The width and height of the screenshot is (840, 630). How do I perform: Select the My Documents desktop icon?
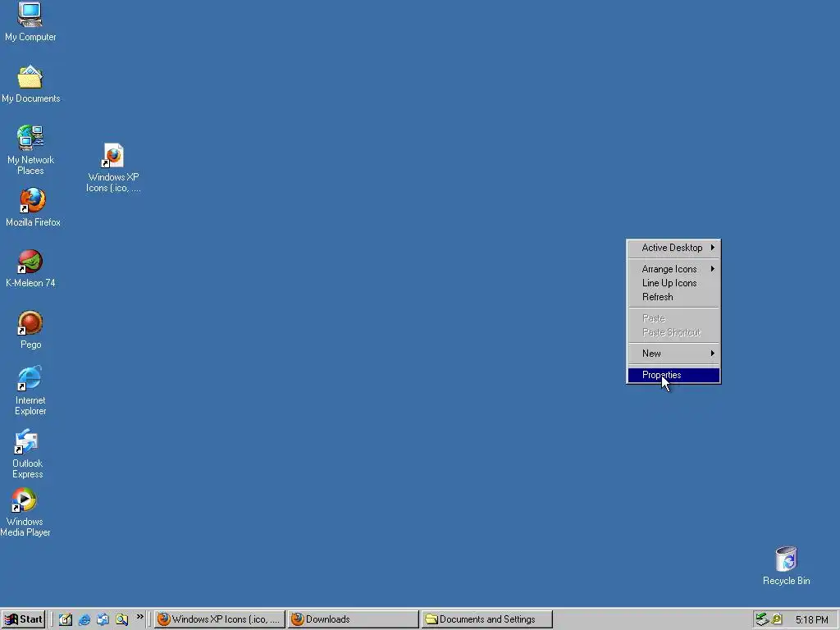[x=30, y=84]
